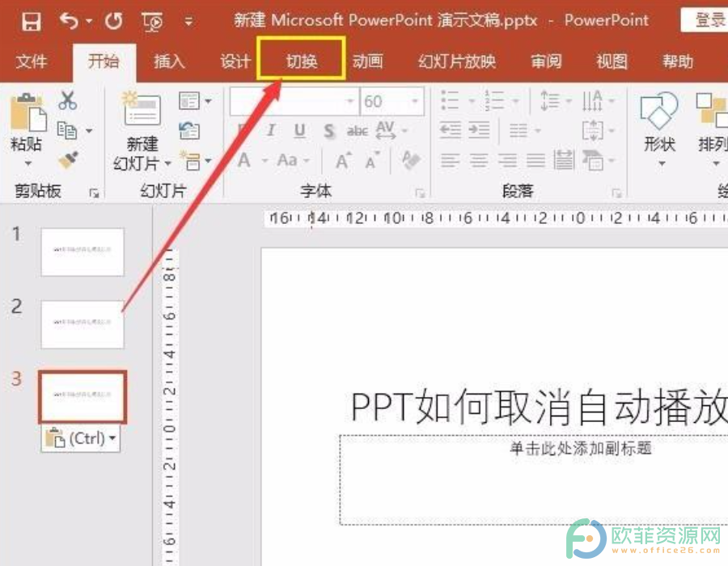The width and height of the screenshot is (728, 566).
Task: Expand the 粘贴 paste options arrow
Action: point(28,163)
